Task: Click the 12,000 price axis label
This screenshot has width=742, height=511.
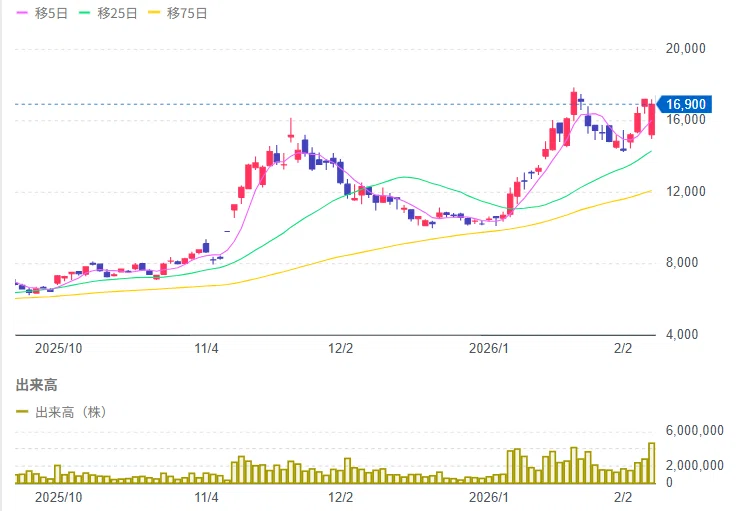Action: (x=685, y=191)
